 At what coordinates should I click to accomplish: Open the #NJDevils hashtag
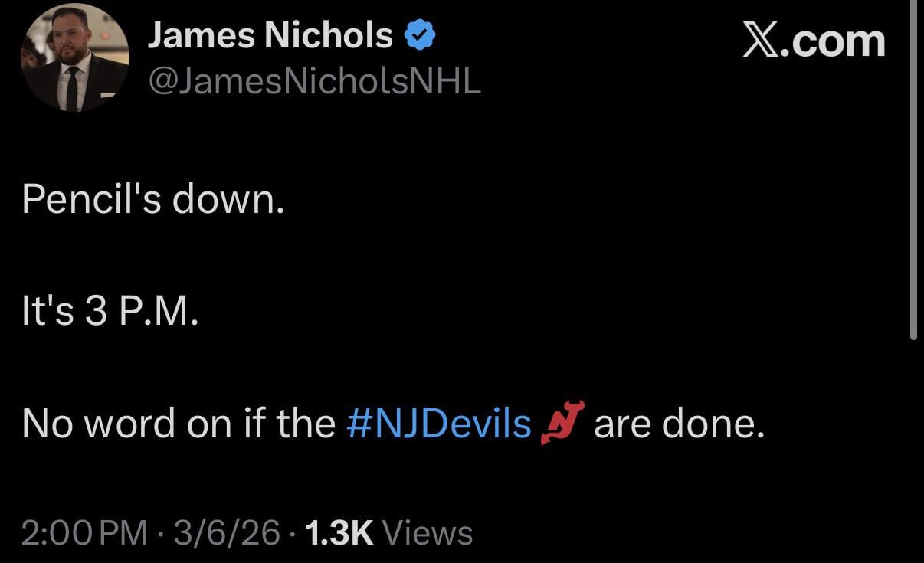pyautogui.click(x=439, y=423)
